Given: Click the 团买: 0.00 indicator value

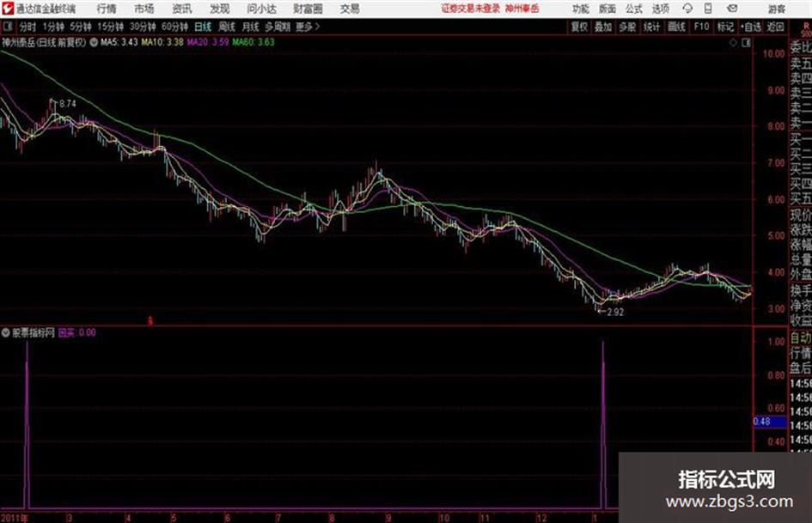Looking at the screenshot, I should (x=77, y=332).
